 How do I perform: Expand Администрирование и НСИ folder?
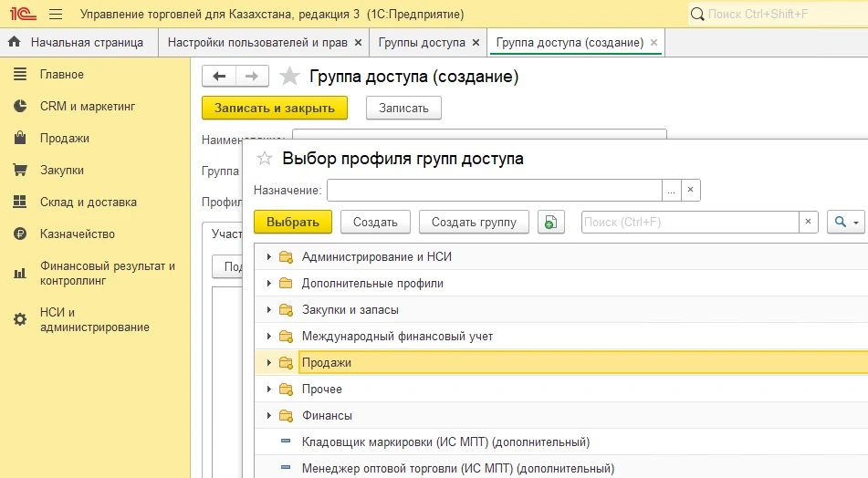(x=269, y=256)
